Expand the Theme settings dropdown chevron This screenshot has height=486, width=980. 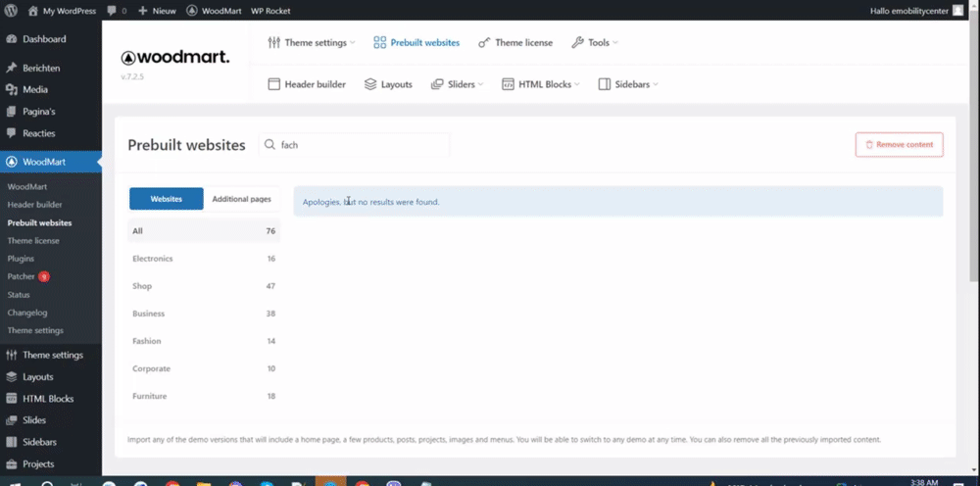pos(353,42)
